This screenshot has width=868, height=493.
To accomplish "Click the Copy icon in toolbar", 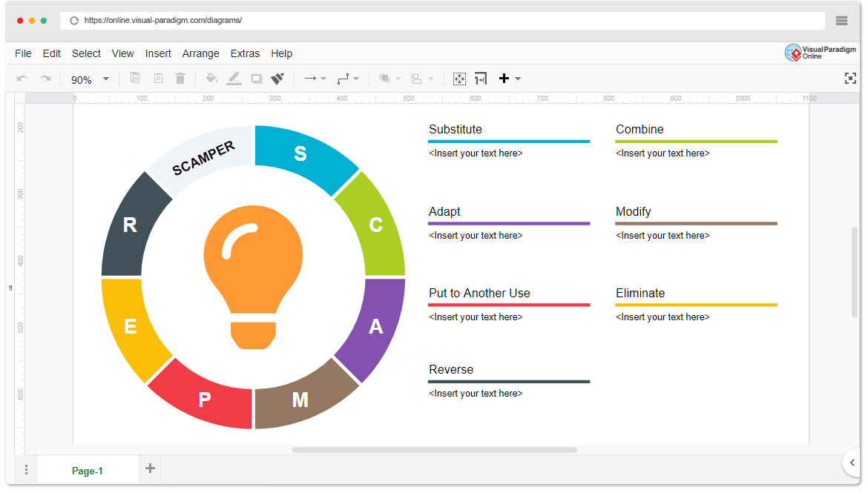I will click(x=135, y=78).
